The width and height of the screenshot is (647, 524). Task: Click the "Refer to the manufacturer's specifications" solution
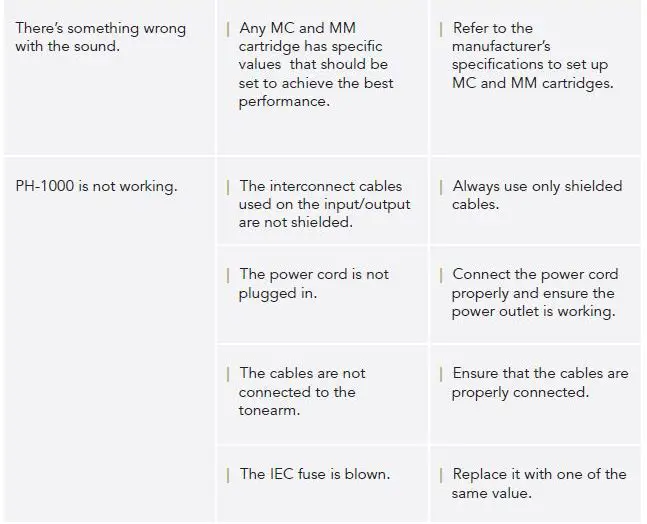point(531,56)
